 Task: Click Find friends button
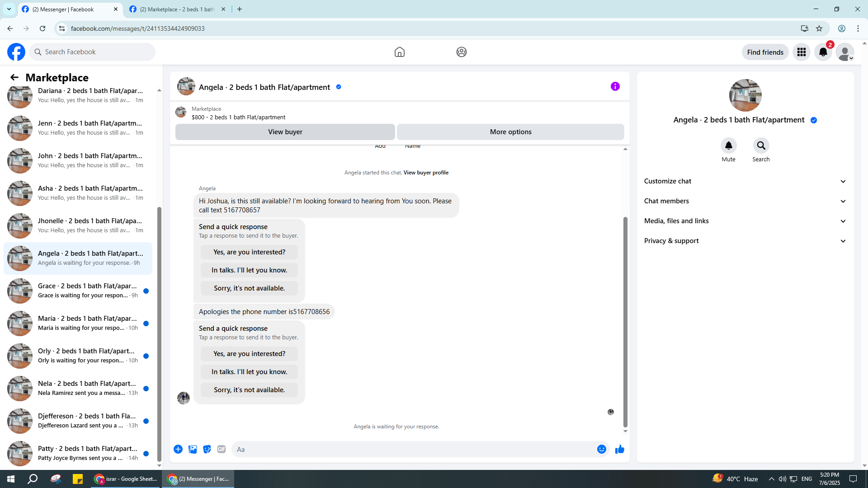tap(765, 52)
